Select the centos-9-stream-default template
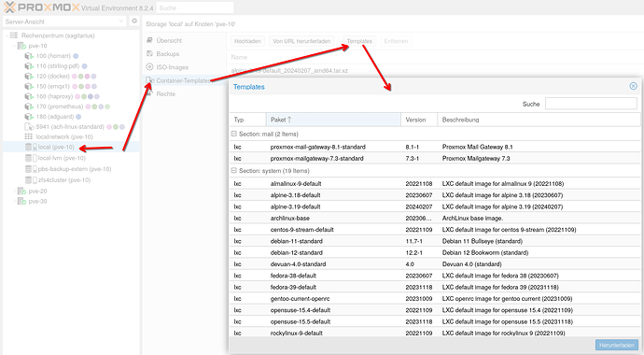Image resolution: width=644 pixels, height=355 pixels. [x=435, y=230]
